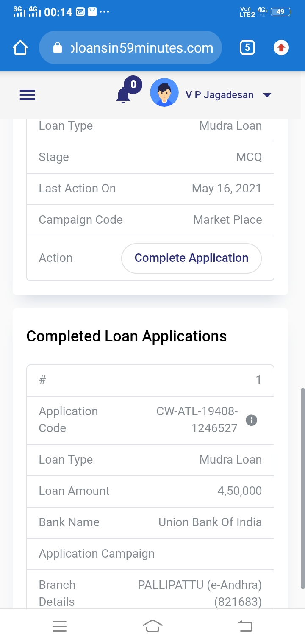Open the tabs counter showing 5

coord(247,48)
